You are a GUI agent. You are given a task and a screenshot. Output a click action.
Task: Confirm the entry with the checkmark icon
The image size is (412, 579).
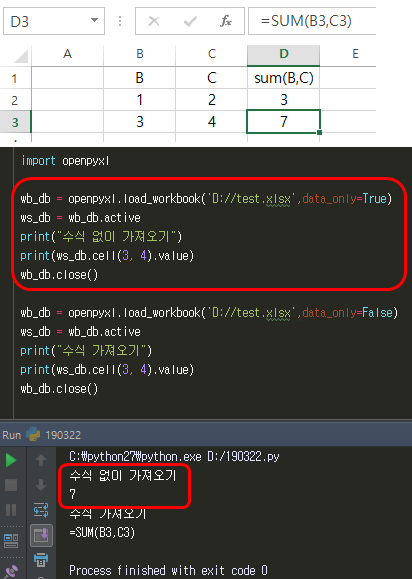(190, 21)
